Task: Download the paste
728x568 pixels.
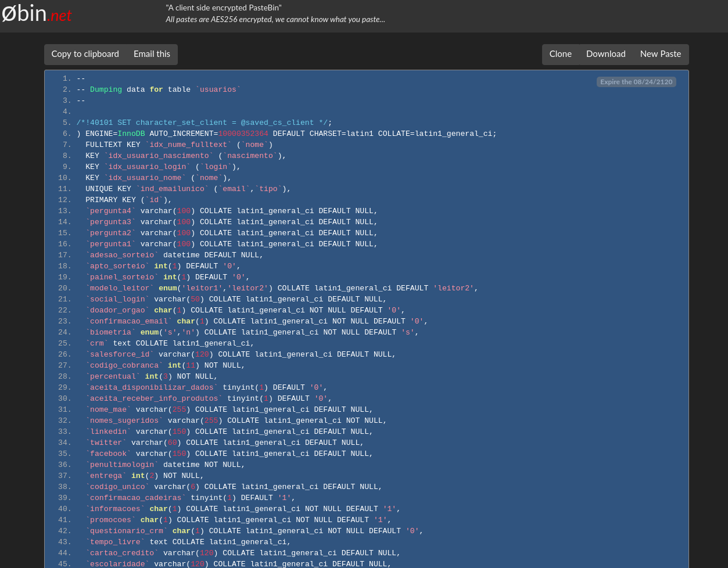Action: point(606,54)
